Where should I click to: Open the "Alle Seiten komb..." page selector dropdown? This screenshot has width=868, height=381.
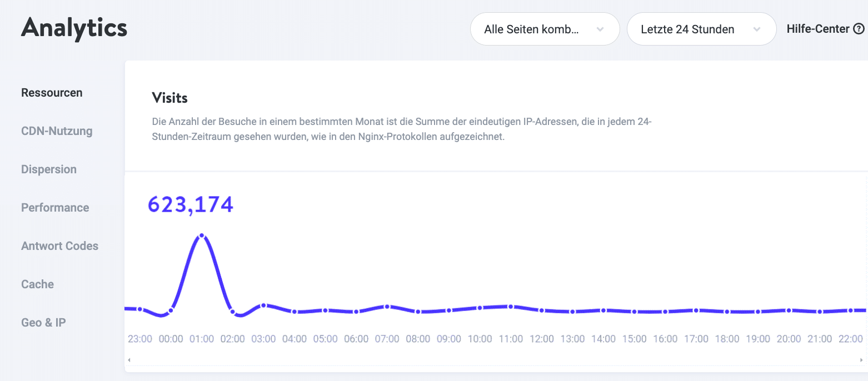pos(545,28)
